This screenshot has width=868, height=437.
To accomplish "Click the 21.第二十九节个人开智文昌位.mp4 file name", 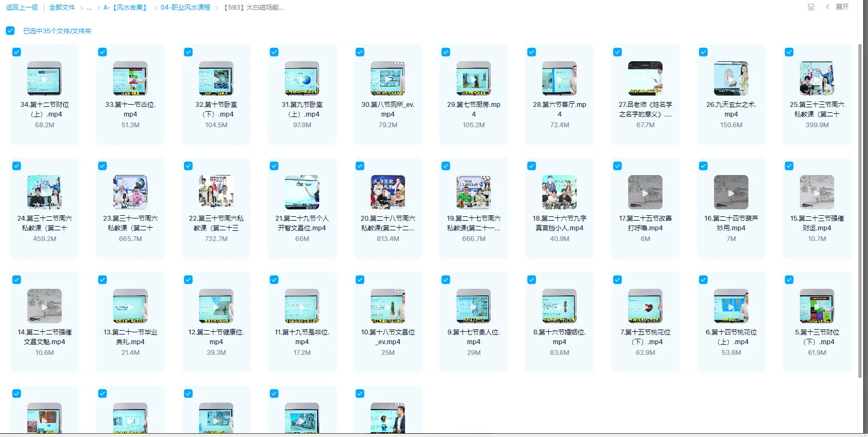I will pyautogui.click(x=302, y=223).
